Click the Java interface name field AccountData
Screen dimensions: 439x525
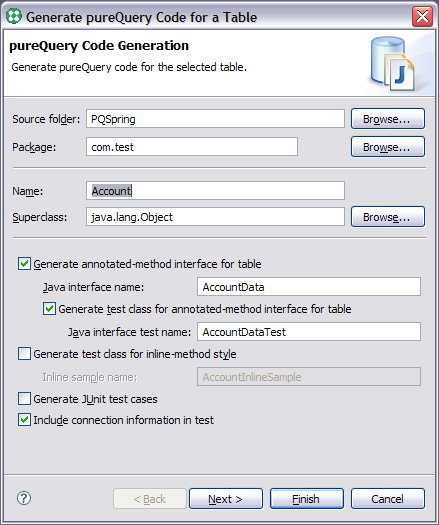[309, 287]
